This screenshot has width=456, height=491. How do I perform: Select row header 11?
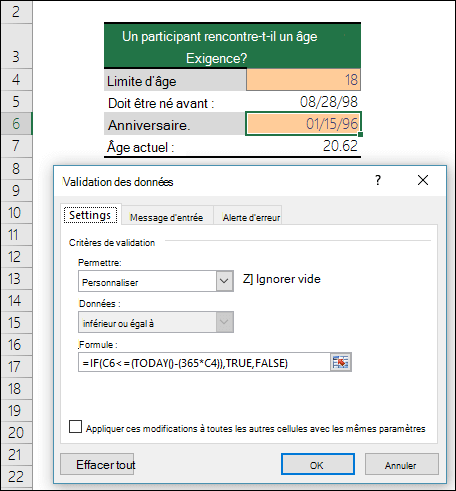coord(16,235)
